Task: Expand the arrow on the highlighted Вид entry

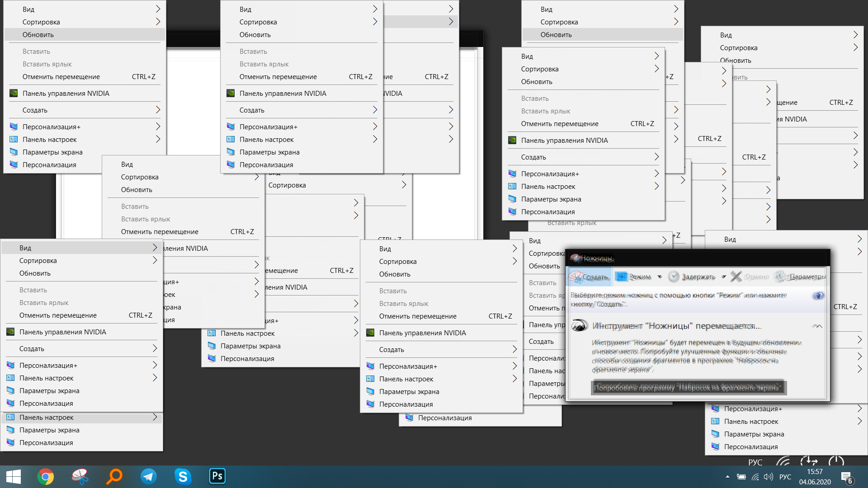Action: 155,248
